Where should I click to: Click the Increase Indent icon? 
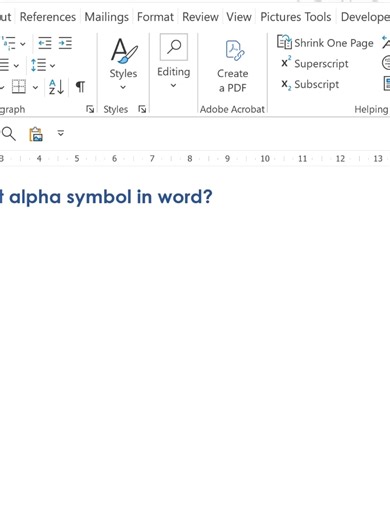[x=65, y=43]
